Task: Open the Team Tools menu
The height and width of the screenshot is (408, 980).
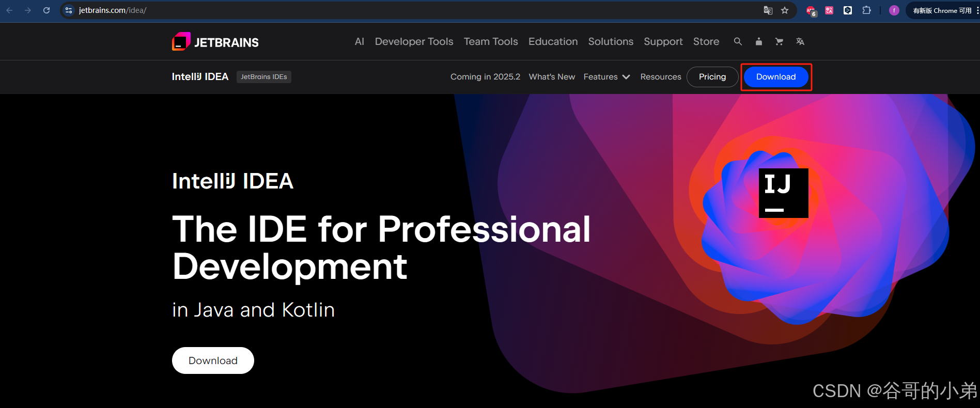Action: (x=491, y=41)
